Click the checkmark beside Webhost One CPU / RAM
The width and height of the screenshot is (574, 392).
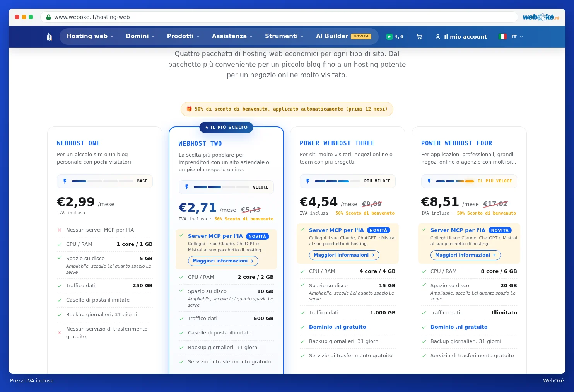60,244
